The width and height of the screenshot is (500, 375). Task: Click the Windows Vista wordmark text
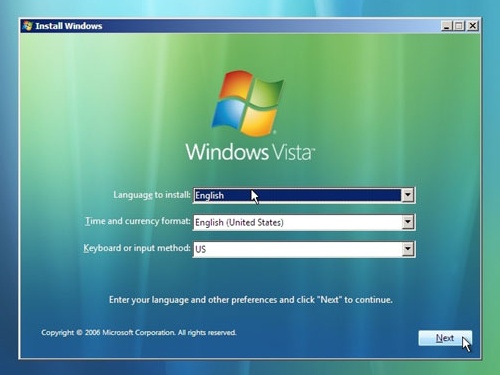[250, 152]
